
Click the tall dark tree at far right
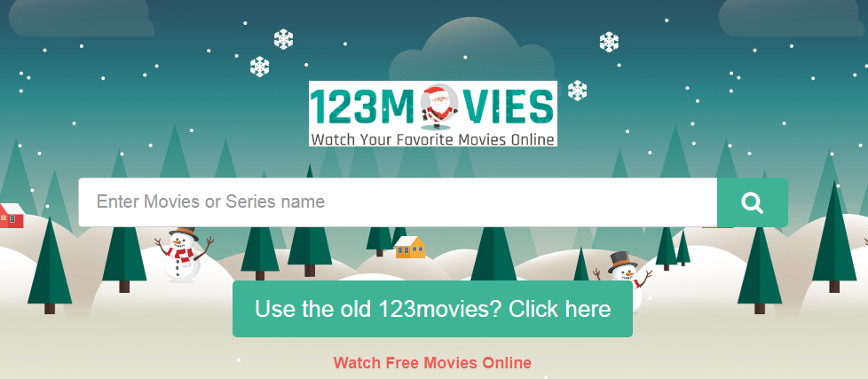coord(834,237)
